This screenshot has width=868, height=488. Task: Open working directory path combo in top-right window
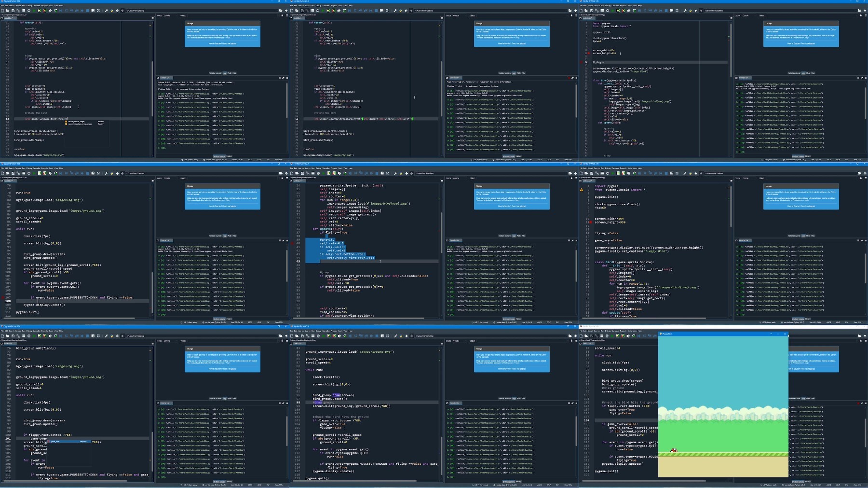pos(781,11)
